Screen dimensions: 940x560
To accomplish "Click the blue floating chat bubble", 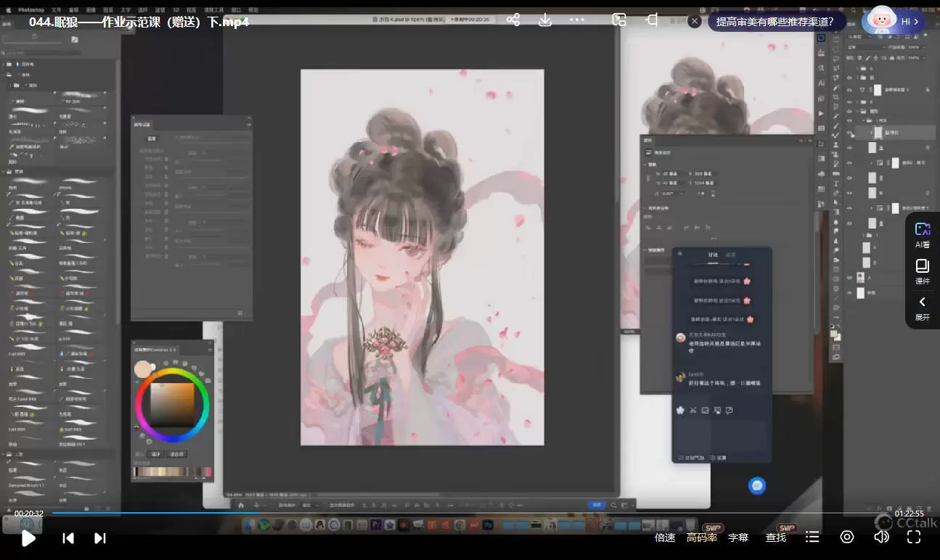I will pyautogui.click(x=757, y=485).
